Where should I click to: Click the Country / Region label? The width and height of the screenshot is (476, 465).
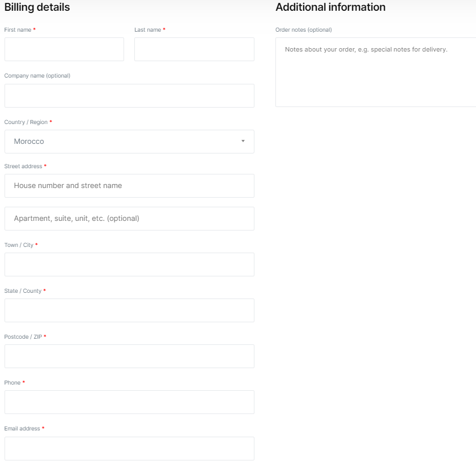pos(26,122)
